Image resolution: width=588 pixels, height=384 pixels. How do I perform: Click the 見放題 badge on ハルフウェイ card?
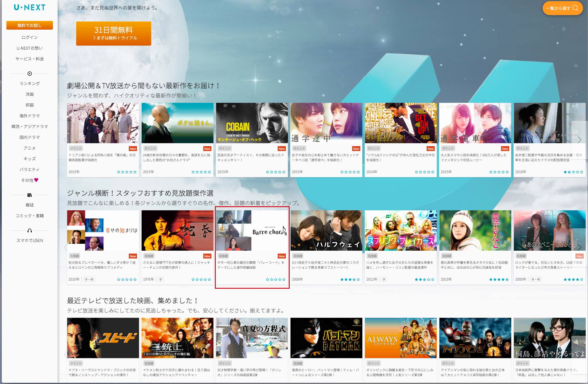(x=298, y=256)
